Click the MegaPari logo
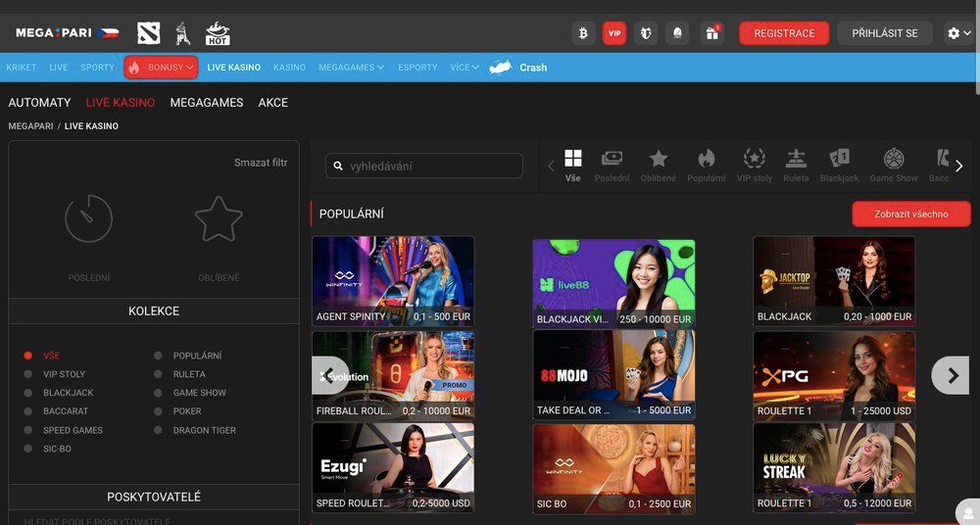Screen dimensions: 980x525 tap(54, 32)
